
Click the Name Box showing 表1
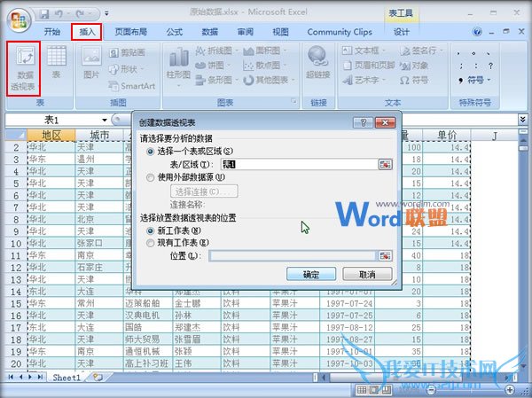point(53,120)
